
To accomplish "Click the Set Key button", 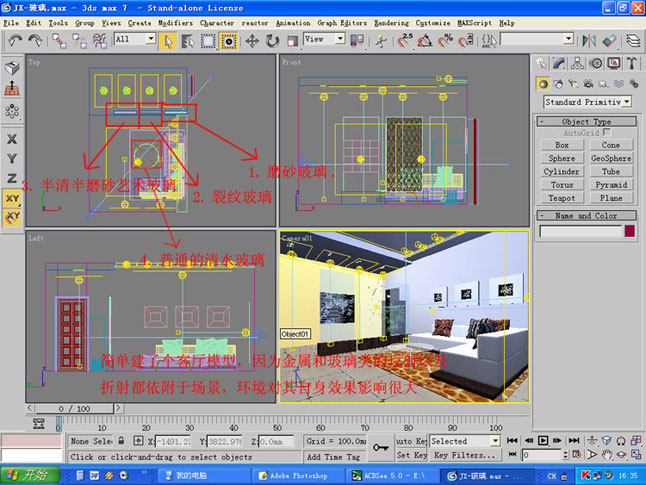I will [x=412, y=455].
